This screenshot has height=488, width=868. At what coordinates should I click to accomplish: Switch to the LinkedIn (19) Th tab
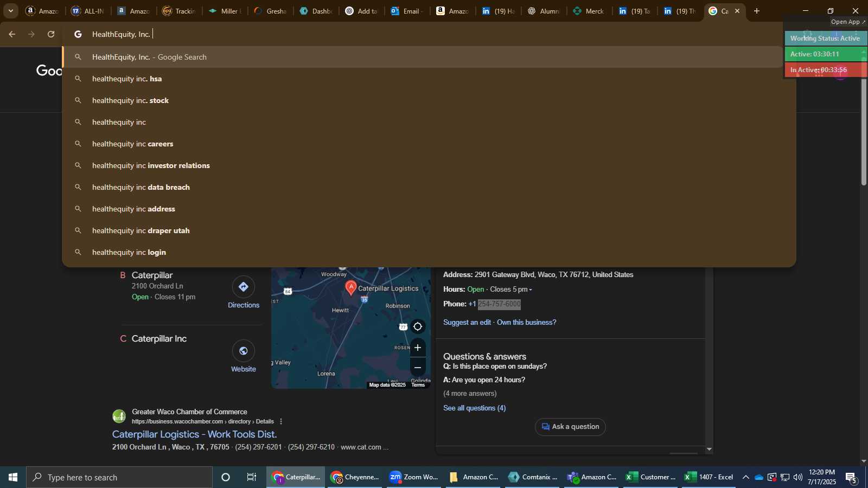[680, 11]
